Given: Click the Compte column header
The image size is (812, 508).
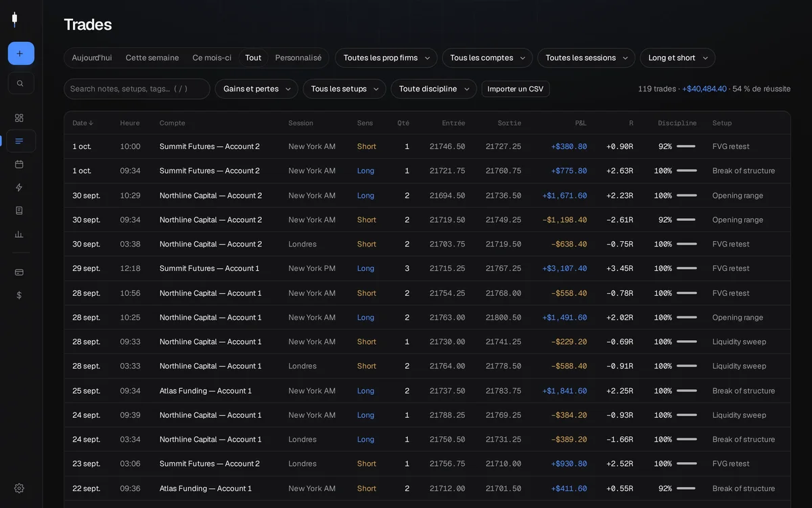Looking at the screenshot, I should [x=173, y=123].
